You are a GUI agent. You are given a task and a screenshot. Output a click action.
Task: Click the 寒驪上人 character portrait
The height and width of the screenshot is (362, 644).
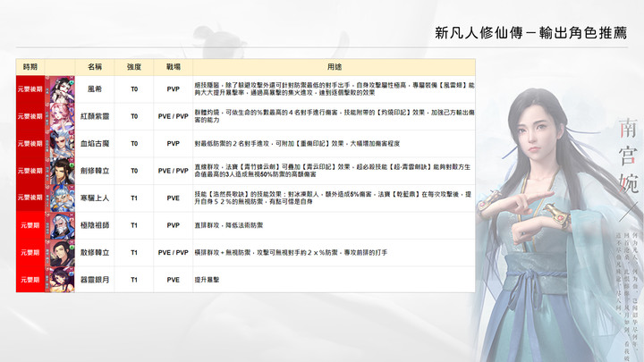63,198
